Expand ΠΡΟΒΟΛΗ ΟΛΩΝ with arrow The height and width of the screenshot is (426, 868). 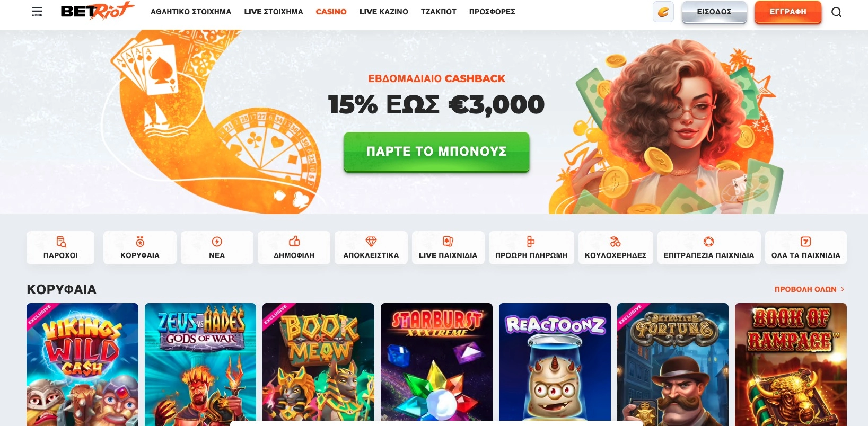[810, 289]
